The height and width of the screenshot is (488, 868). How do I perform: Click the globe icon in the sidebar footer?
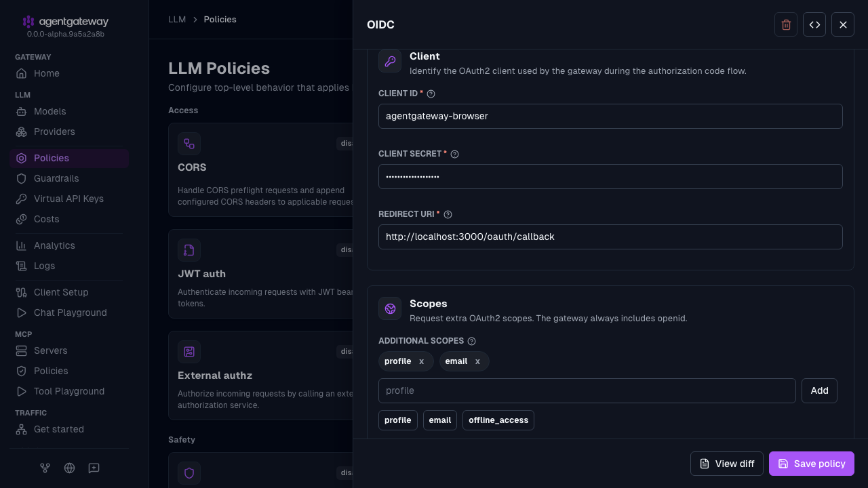pyautogui.click(x=69, y=468)
